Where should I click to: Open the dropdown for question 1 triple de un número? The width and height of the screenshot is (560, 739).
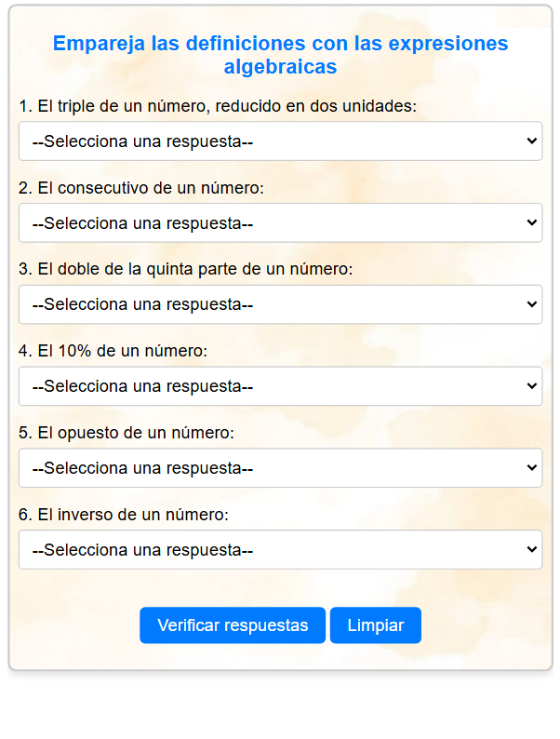(280, 141)
